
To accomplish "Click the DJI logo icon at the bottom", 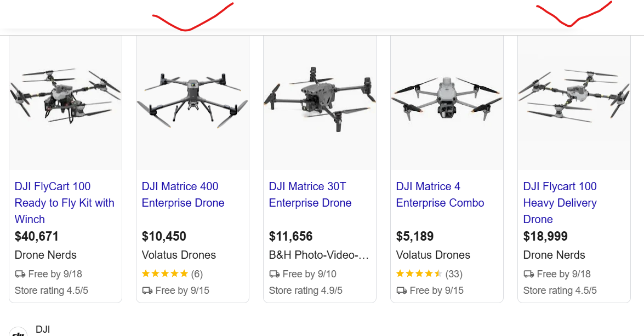I will [18, 332].
